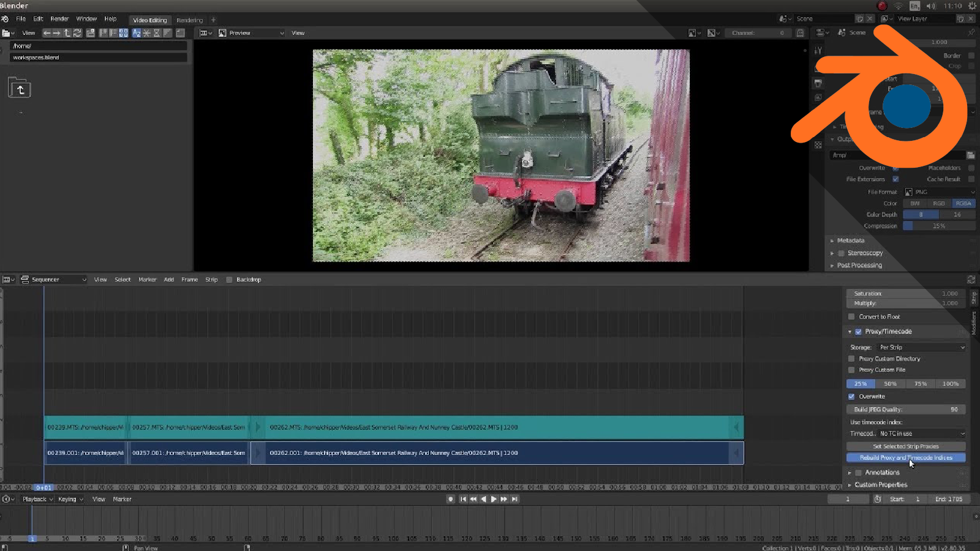Open the sequencer Marker menu
Viewport: 980px width, 551px height.
[x=148, y=280]
